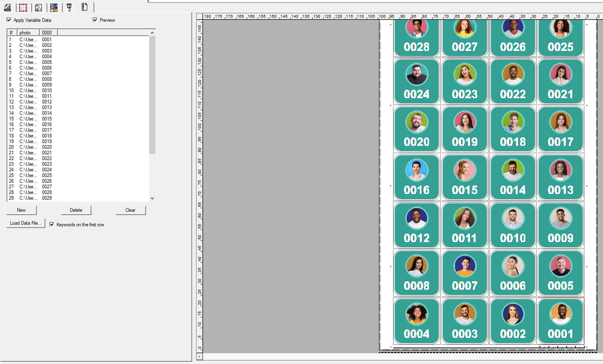Select badge 0020 in the print preview
This screenshot has height=364, width=603.
416,129
